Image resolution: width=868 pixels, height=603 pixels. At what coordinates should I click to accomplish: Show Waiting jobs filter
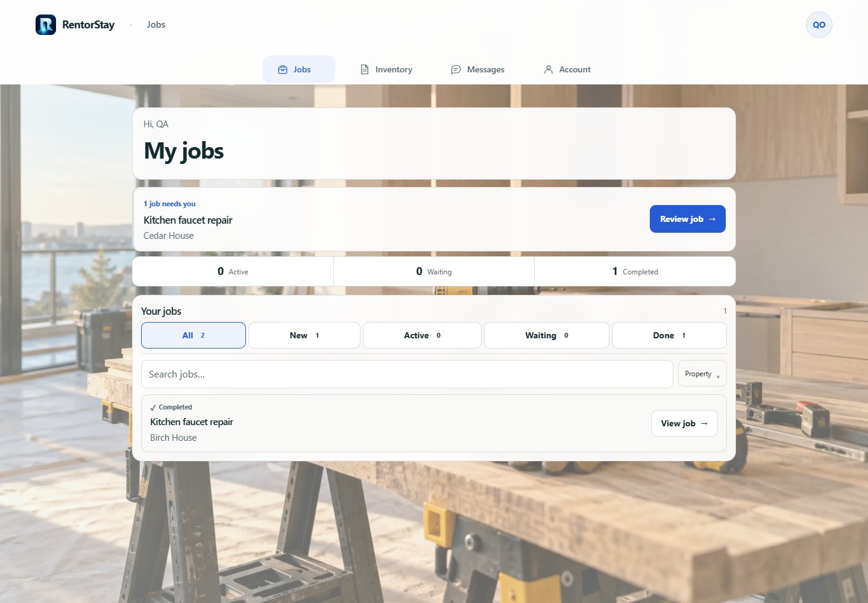[547, 335]
